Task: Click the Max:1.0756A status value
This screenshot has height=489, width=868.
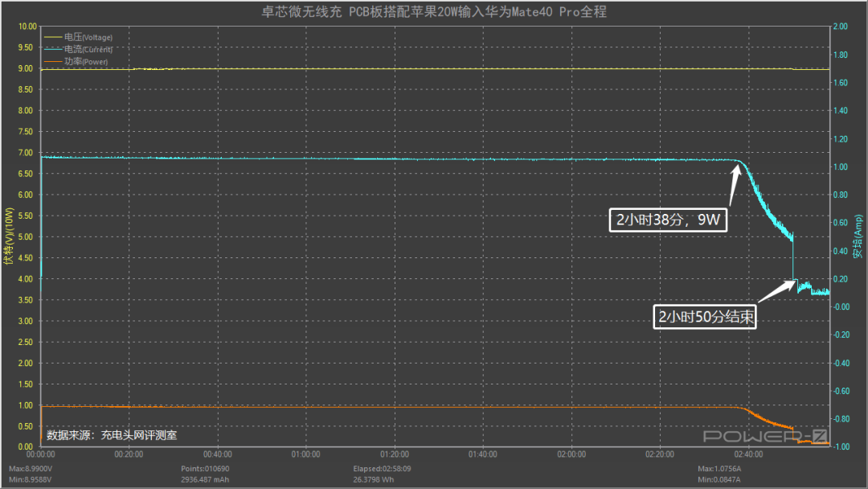Action: [719, 469]
